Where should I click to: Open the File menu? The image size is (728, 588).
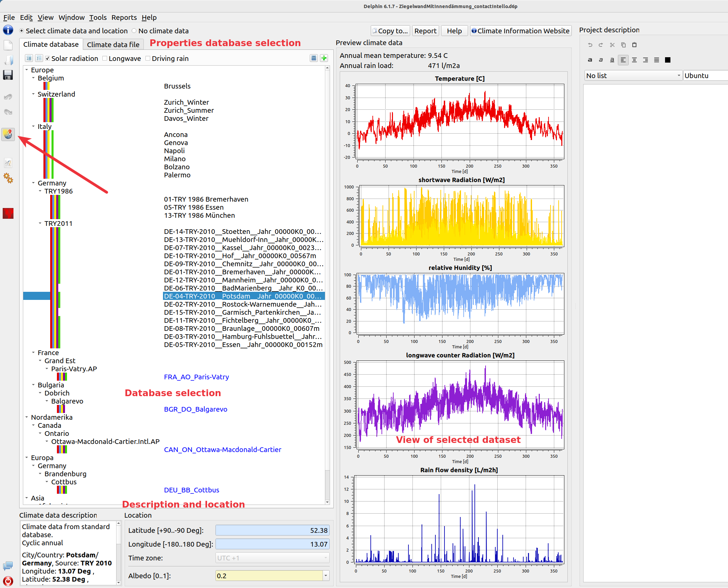(9, 17)
